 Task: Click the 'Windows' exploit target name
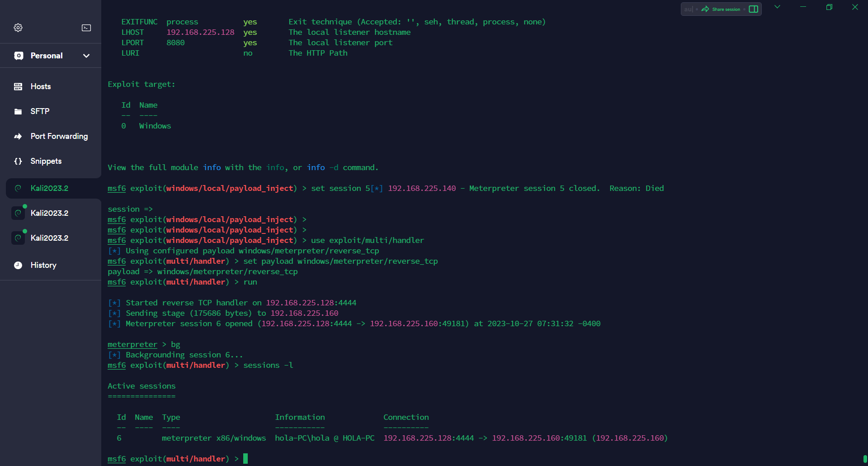point(155,126)
